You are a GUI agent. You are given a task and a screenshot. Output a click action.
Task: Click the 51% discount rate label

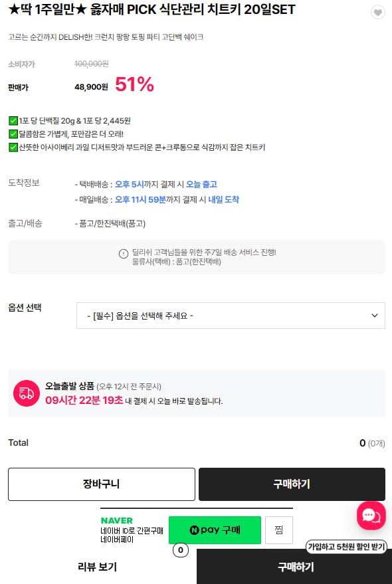point(134,84)
